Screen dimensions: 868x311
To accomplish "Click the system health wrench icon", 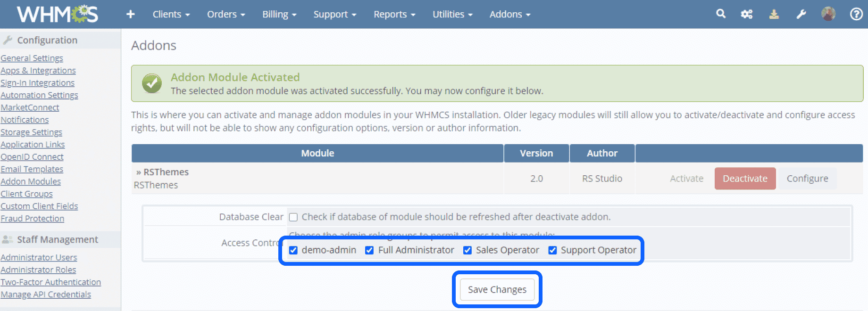I will [x=801, y=14].
